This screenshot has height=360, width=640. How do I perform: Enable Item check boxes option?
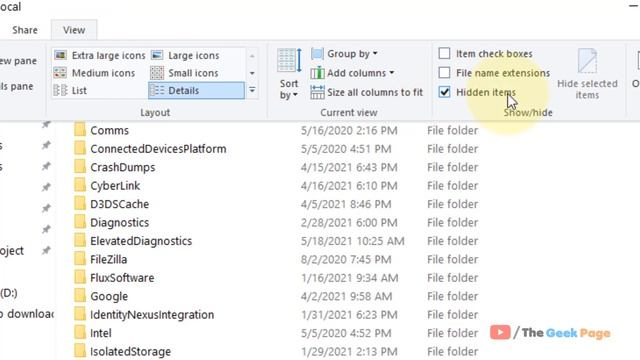point(444,53)
